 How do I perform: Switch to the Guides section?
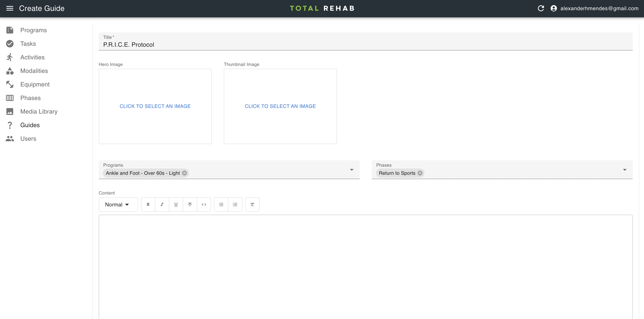click(30, 125)
